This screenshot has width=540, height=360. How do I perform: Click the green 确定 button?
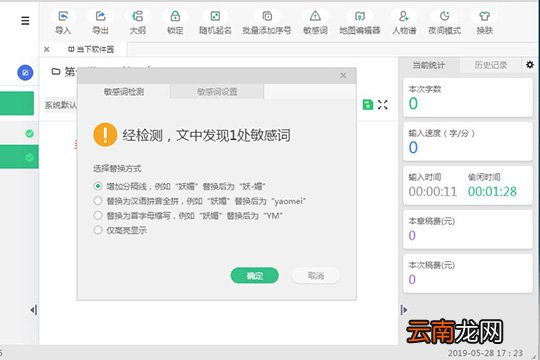coord(255,276)
